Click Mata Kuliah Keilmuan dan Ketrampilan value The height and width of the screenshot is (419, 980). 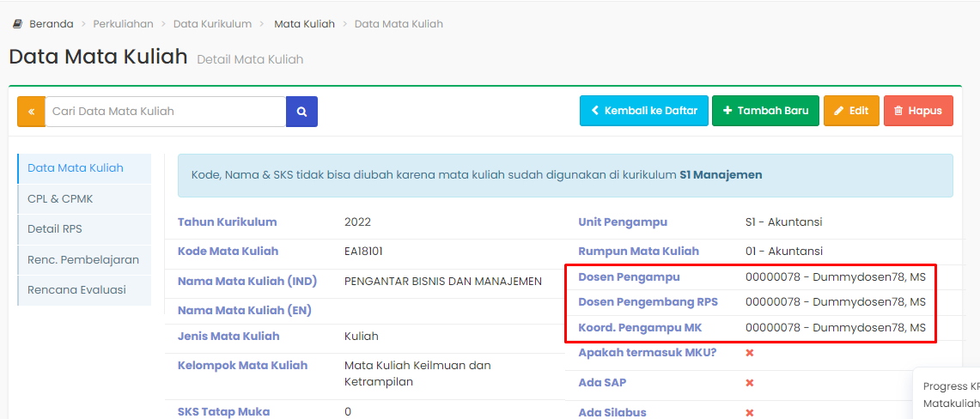click(417, 373)
